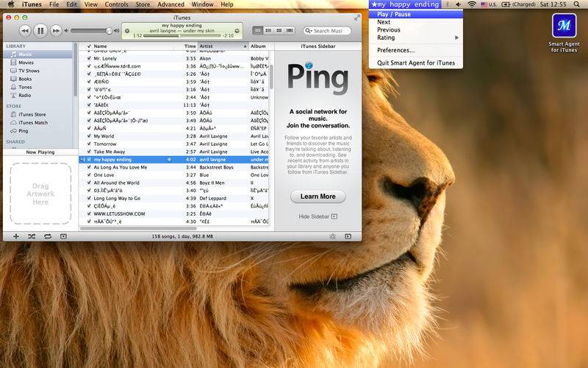Uncheck the As Long As You Love Me checkbox
Viewport: 588px width, 368px height.
point(89,167)
